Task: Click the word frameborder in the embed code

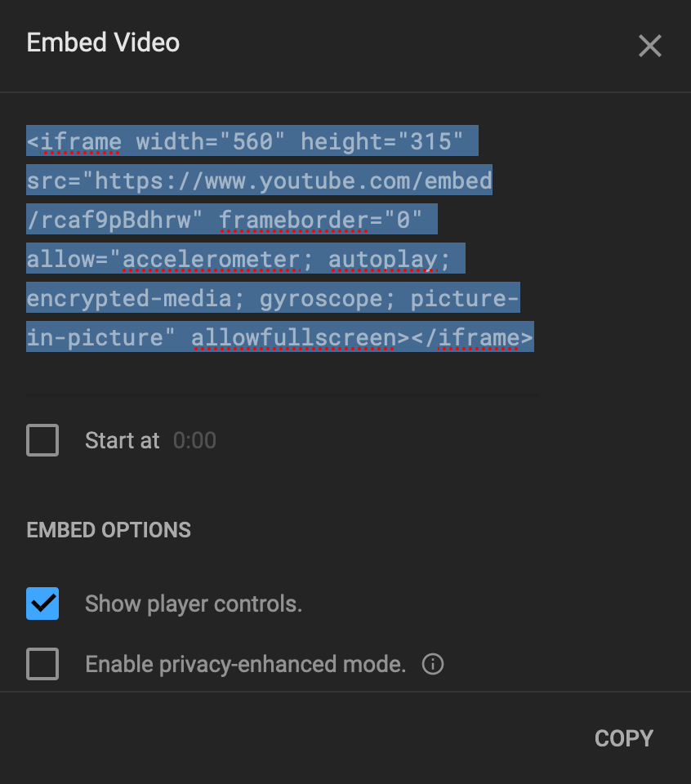Action: pos(294,220)
